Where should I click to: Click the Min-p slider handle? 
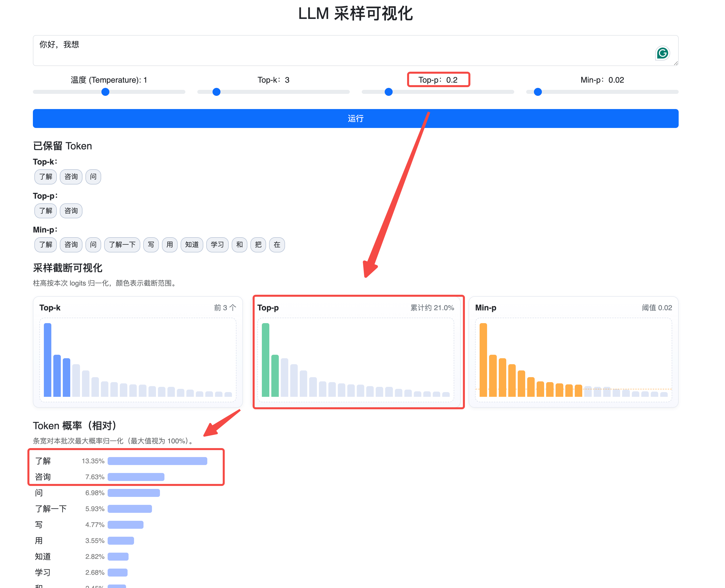538,92
